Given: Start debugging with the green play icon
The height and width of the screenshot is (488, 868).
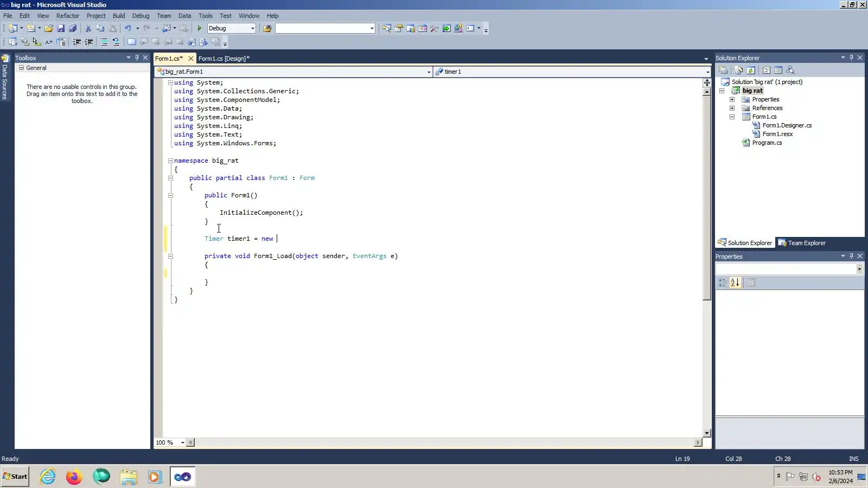Looking at the screenshot, I should pos(200,28).
